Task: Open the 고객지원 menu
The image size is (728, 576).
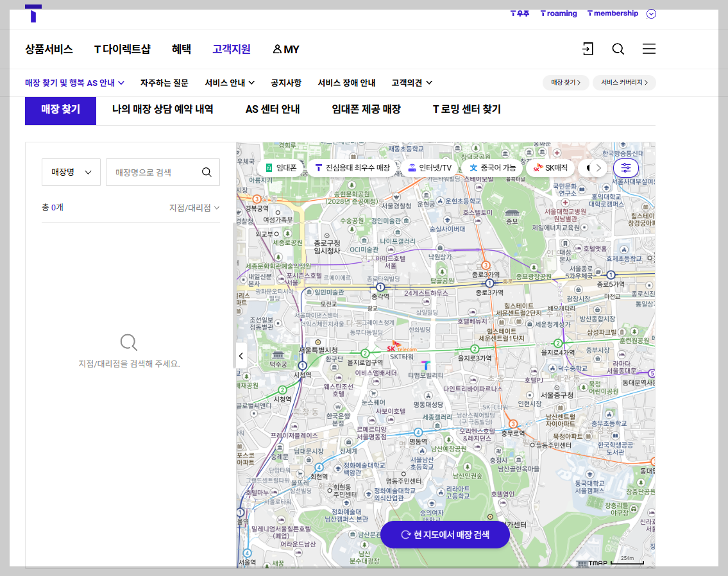Action: [x=231, y=49]
